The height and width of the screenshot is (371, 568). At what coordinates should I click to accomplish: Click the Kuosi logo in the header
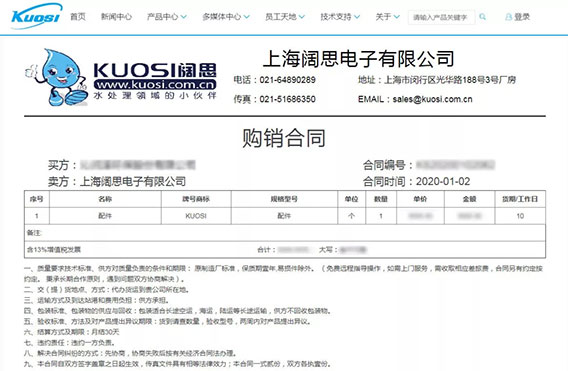click(36, 16)
